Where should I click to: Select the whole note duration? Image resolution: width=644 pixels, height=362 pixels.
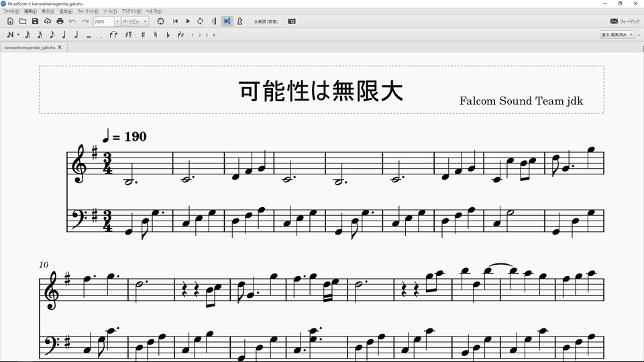tap(89, 36)
